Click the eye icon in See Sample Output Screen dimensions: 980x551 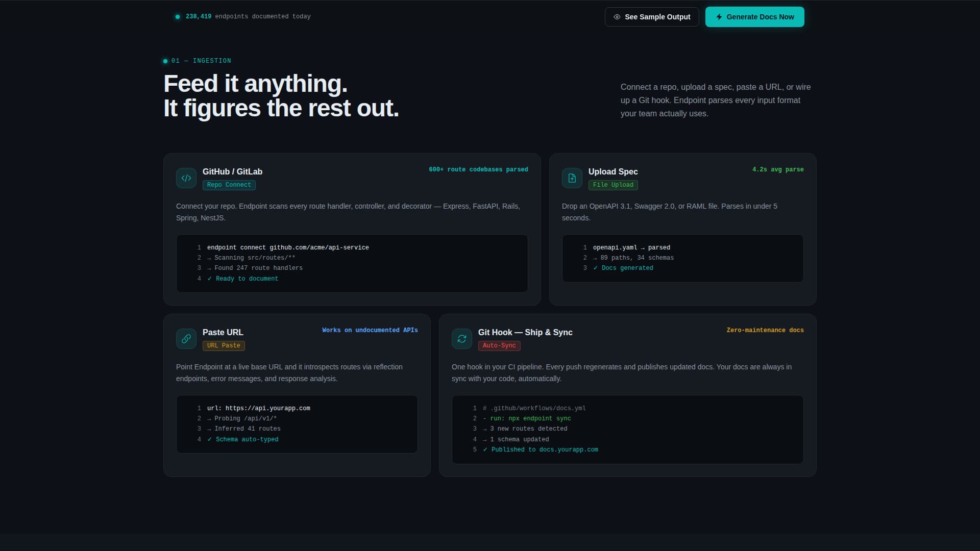pos(617,17)
